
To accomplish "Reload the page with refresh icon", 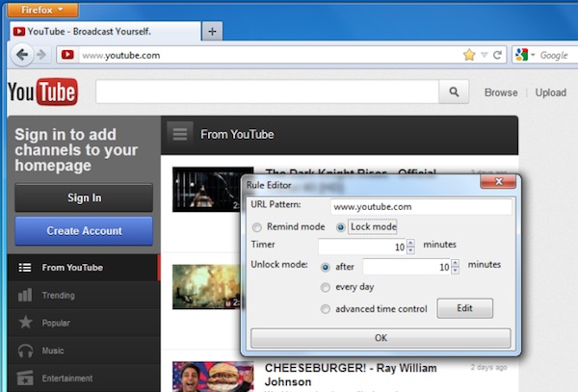I will (497, 55).
